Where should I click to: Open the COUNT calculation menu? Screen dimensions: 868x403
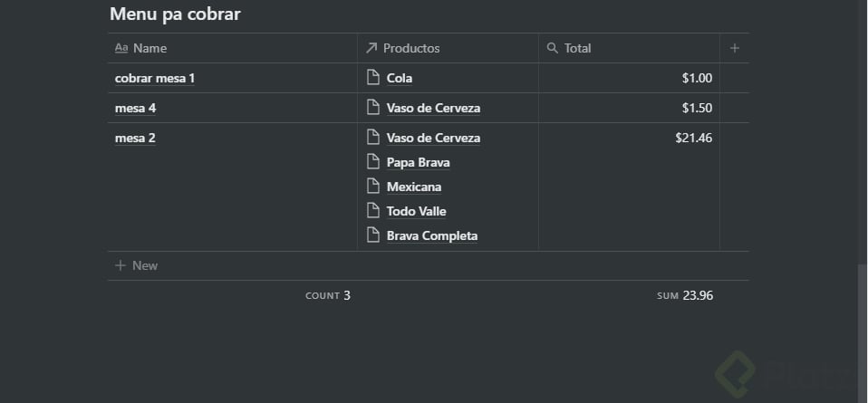tap(328, 295)
